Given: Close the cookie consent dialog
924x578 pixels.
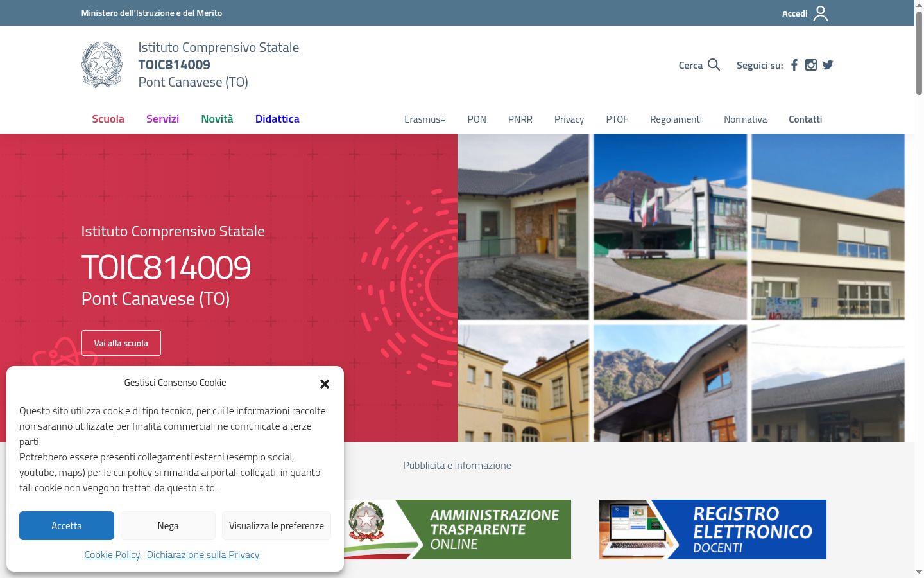Looking at the screenshot, I should pyautogui.click(x=325, y=383).
